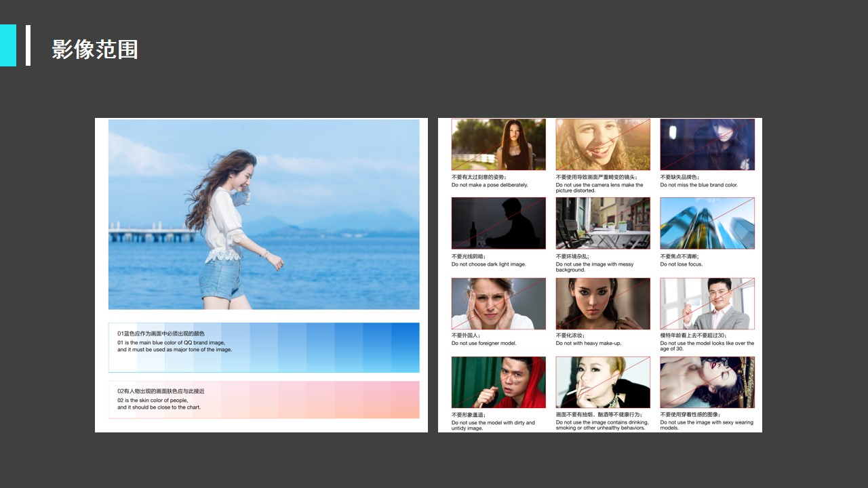Viewport: 868px width, 488px height.
Task: Select the distorted lens smiling face thumbnail
Action: (603, 144)
